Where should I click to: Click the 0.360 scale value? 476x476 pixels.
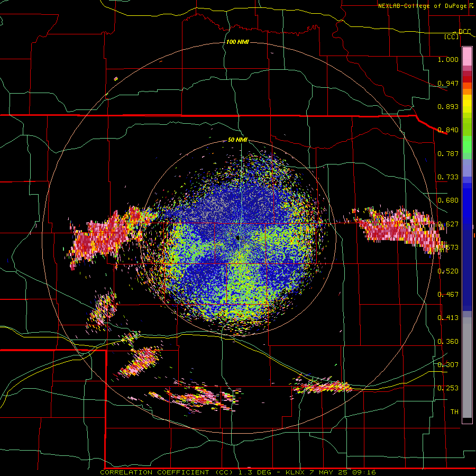click(x=448, y=342)
